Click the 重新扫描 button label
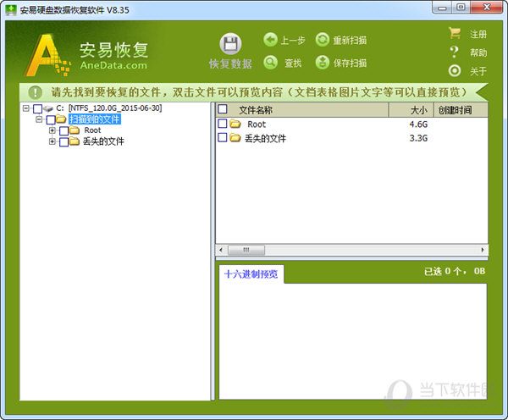The image size is (508, 420). pos(350,40)
